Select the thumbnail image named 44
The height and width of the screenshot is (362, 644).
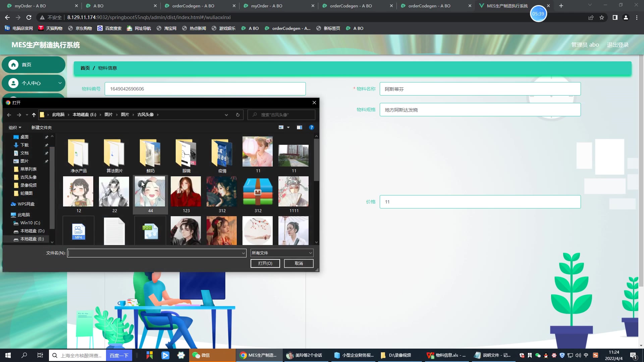[x=150, y=191]
